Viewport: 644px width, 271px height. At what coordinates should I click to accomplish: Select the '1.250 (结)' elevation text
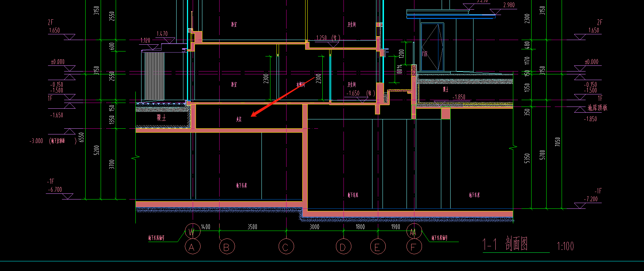pyautogui.click(x=328, y=38)
